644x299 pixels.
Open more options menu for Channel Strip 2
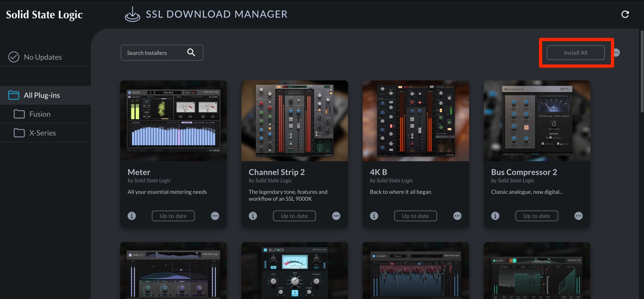tap(336, 216)
